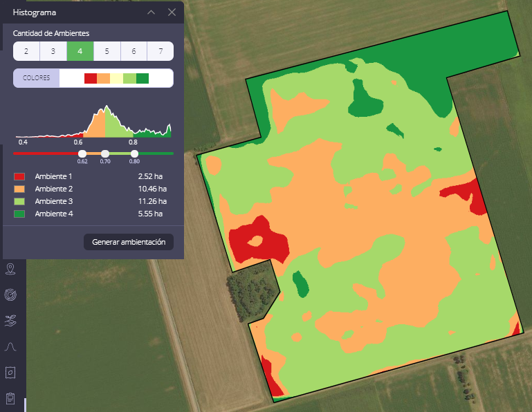Open the radar target sidebar tool
The height and width of the screenshot is (412, 532).
(10, 294)
